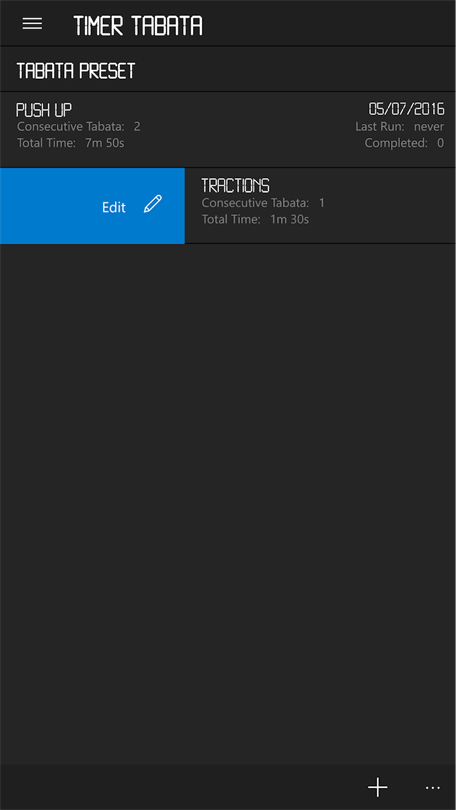Click the pencil edit icon
Image resolution: width=456 pixels, height=810 pixels.
153,204
